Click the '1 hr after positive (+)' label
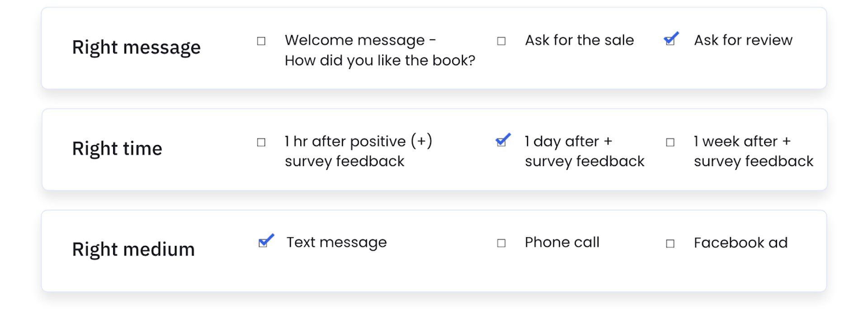Screen dimensions: 868x319 click(358, 141)
